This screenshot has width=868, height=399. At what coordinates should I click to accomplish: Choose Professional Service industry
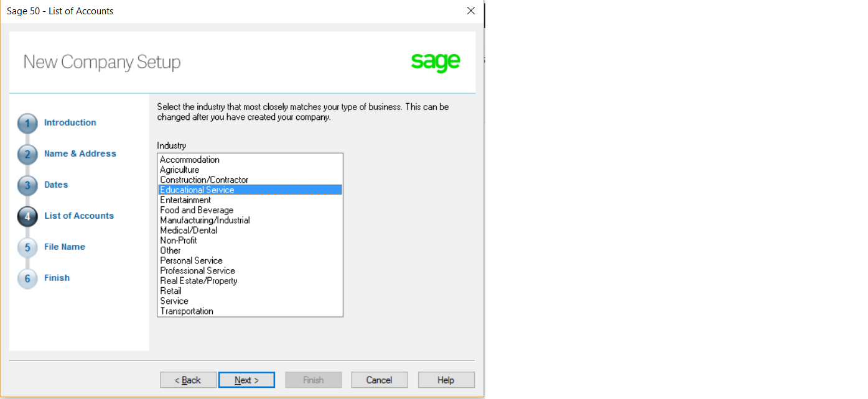tap(250, 270)
